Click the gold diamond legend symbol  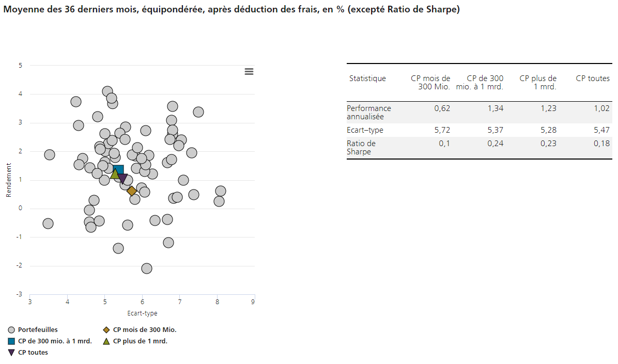[x=106, y=329]
